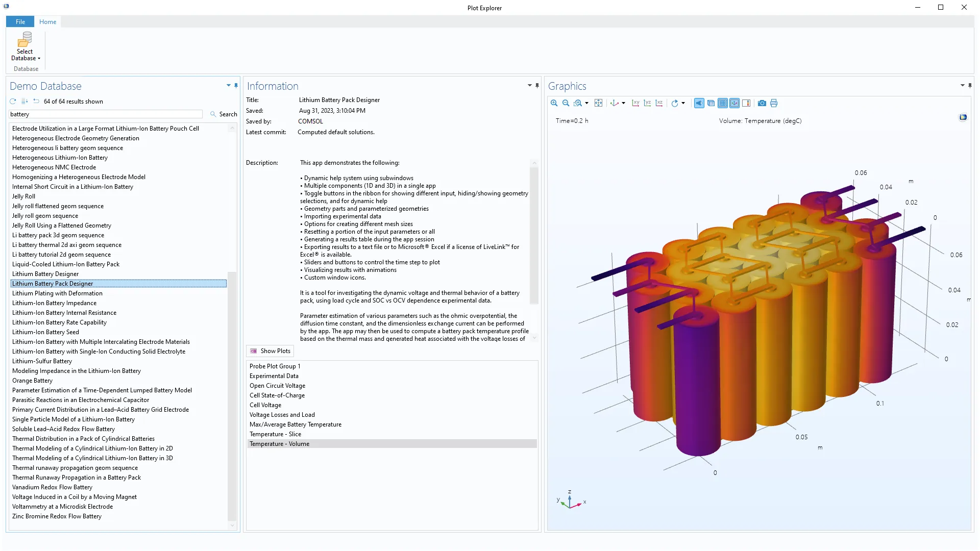
Task: Click the Print graphics icon
Action: pyautogui.click(x=774, y=103)
